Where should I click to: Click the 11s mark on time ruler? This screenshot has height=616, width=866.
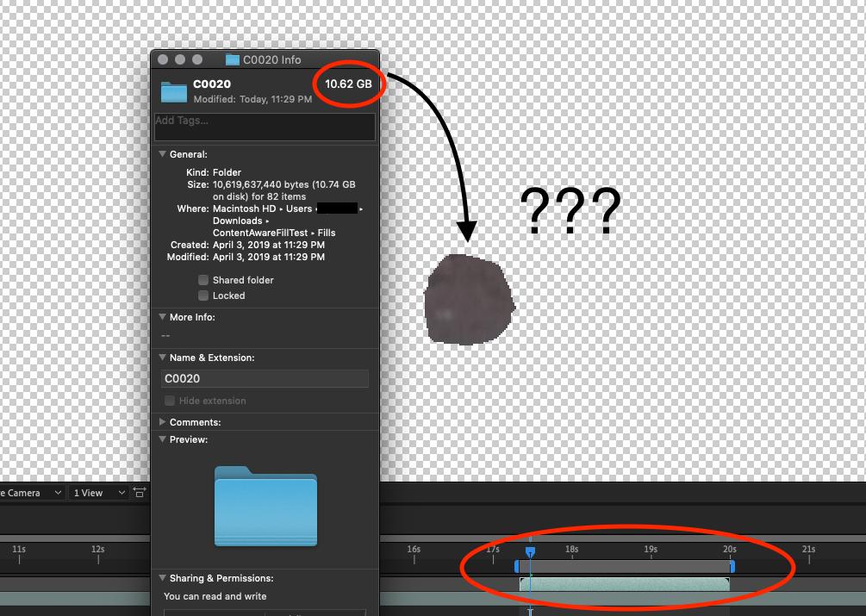(19, 549)
